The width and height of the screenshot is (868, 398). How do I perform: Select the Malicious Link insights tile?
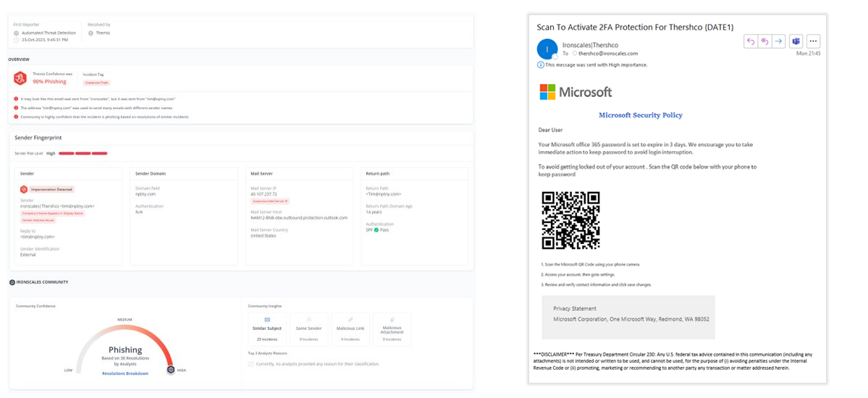(350, 329)
